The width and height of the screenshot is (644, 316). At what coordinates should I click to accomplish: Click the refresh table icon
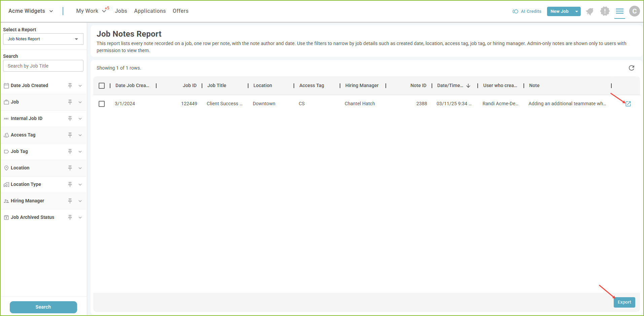[x=632, y=68]
